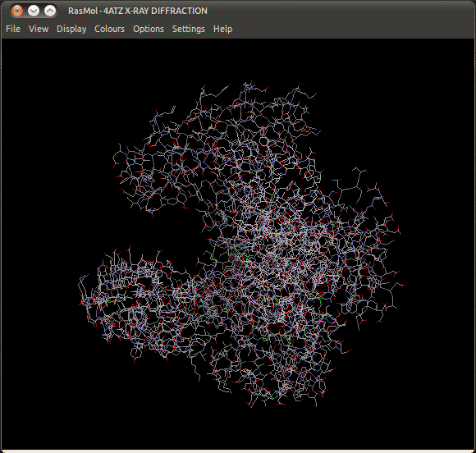Close the RasMol window with the orange button
This screenshot has width=476, height=453.
(17, 11)
